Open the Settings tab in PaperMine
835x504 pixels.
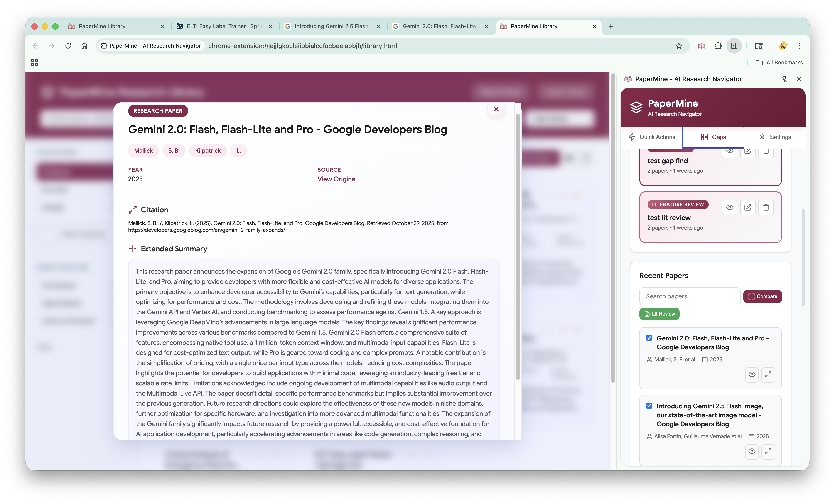(x=775, y=137)
